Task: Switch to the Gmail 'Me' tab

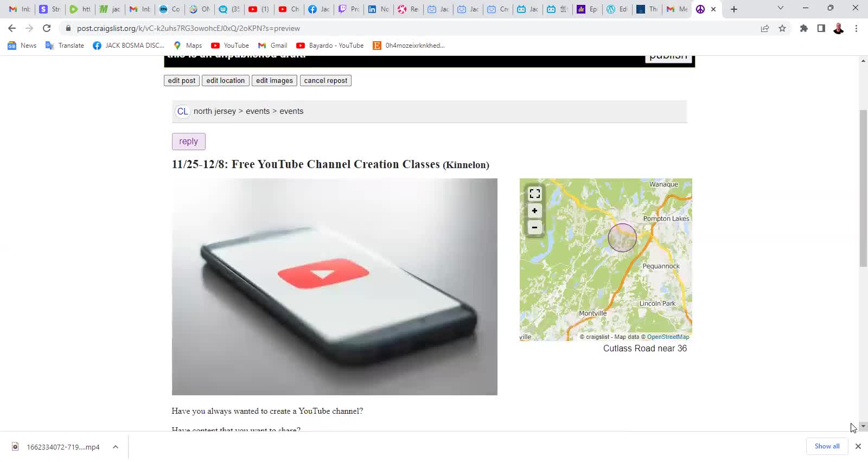Action: pos(676,9)
